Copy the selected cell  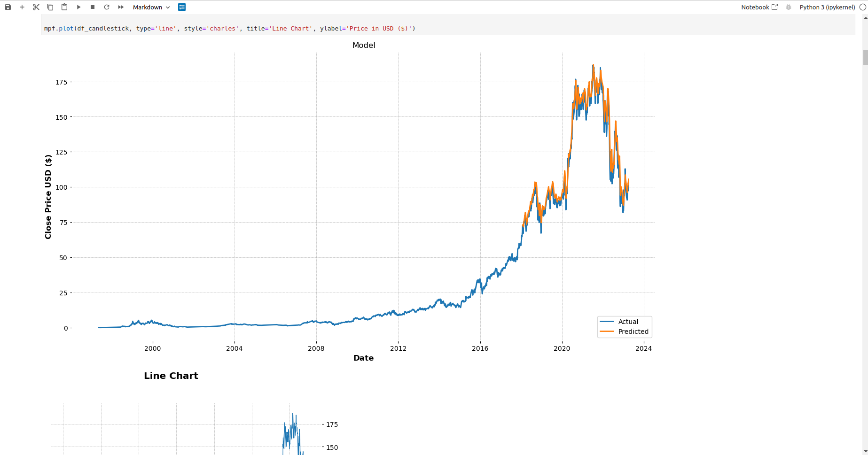click(50, 7)
